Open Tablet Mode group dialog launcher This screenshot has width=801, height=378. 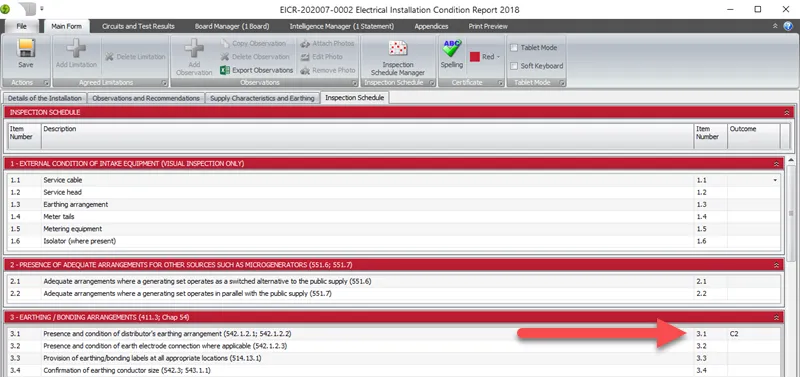561,83
